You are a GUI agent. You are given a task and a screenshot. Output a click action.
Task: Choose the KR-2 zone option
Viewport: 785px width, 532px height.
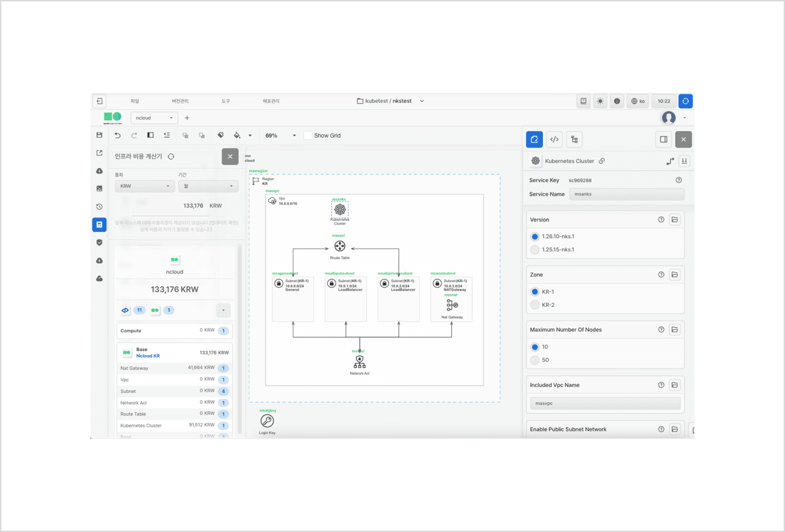[x=535, y=305]
